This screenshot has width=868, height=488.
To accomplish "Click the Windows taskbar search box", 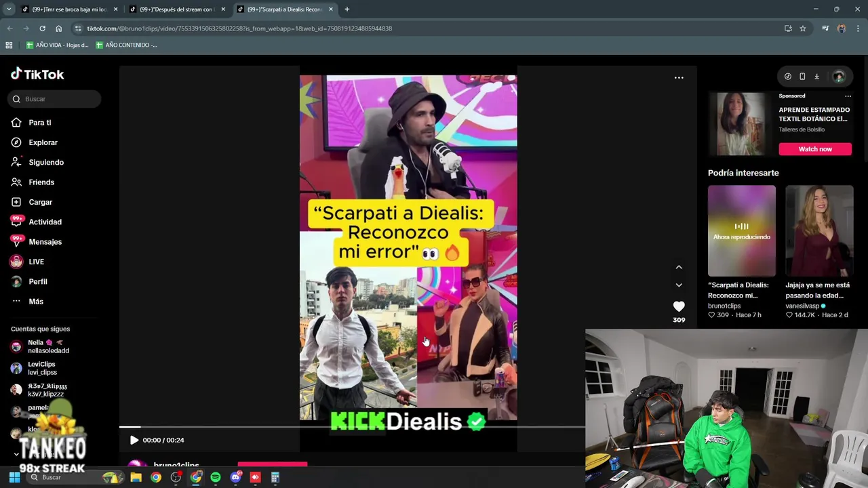I will click(x=77, y=477).
